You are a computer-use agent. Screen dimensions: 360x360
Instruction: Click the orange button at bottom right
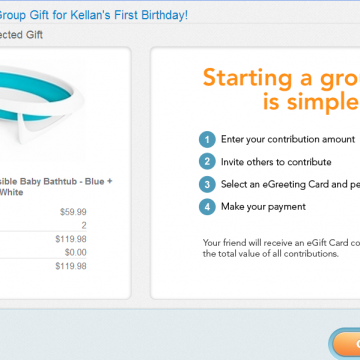tap(347, 342)
